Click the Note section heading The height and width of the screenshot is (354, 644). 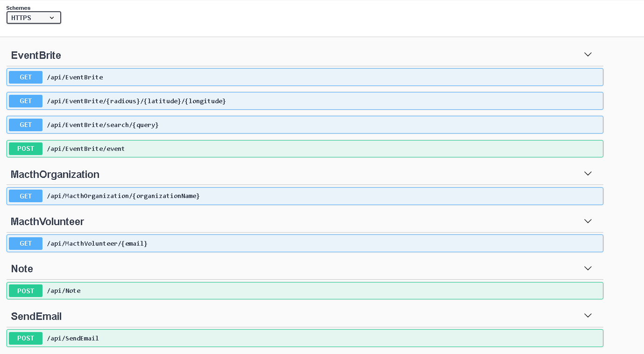tap(22, 269)
